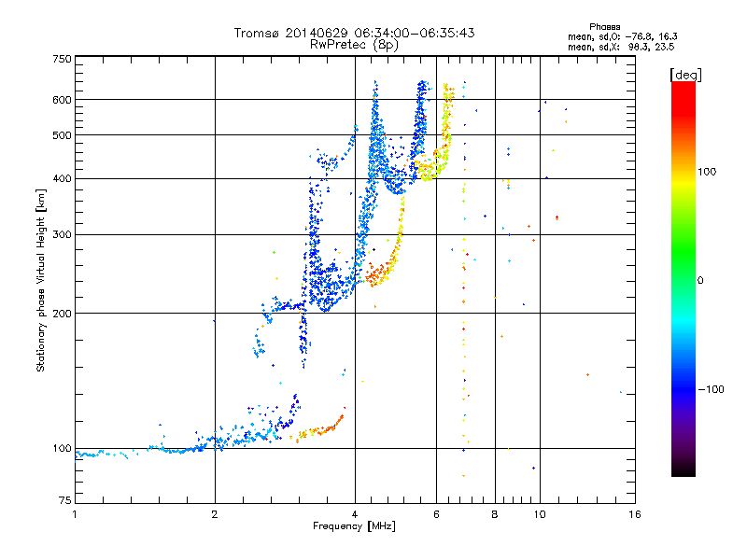Click the 'Phases' header label
Viewport: 747px width, 560px height.
tap(604, 27)
